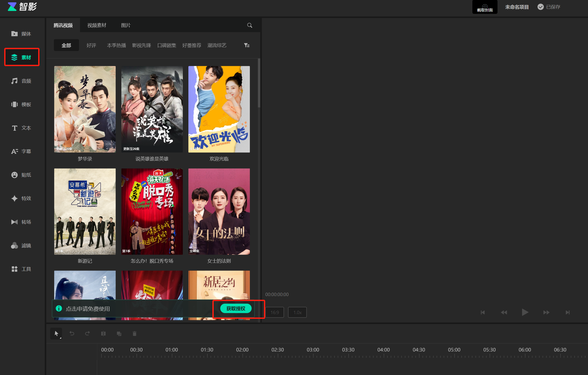Screen dimensions: 588x375
Task: Click the split clip icon
Action: (x=103, y=333)
